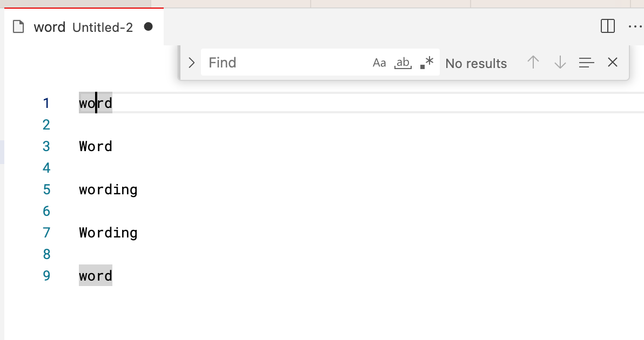
Task: Turn on regular expression search
Action: coord(427,63)
